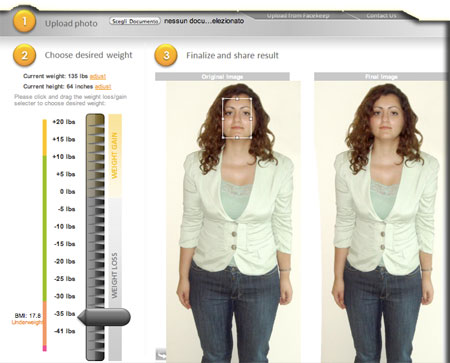
Task: Click the weight slider handle at -35 lbs
Action: [104, 317]
